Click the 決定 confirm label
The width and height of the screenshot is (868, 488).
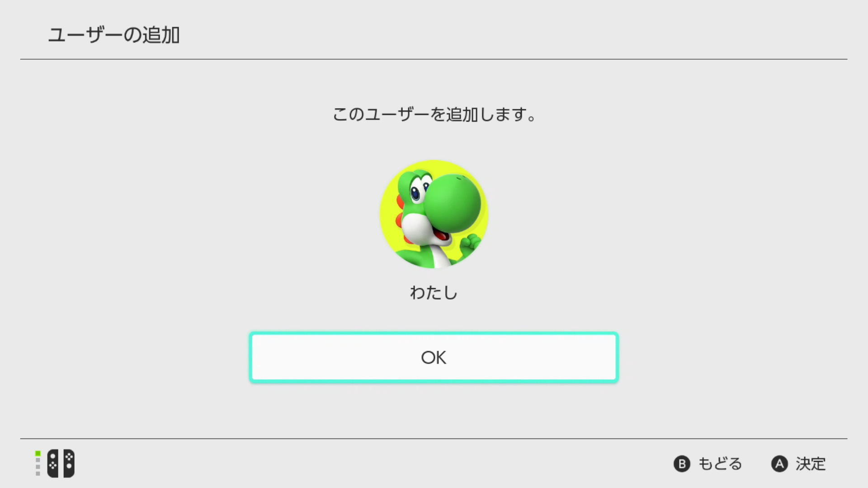[811, 464]
